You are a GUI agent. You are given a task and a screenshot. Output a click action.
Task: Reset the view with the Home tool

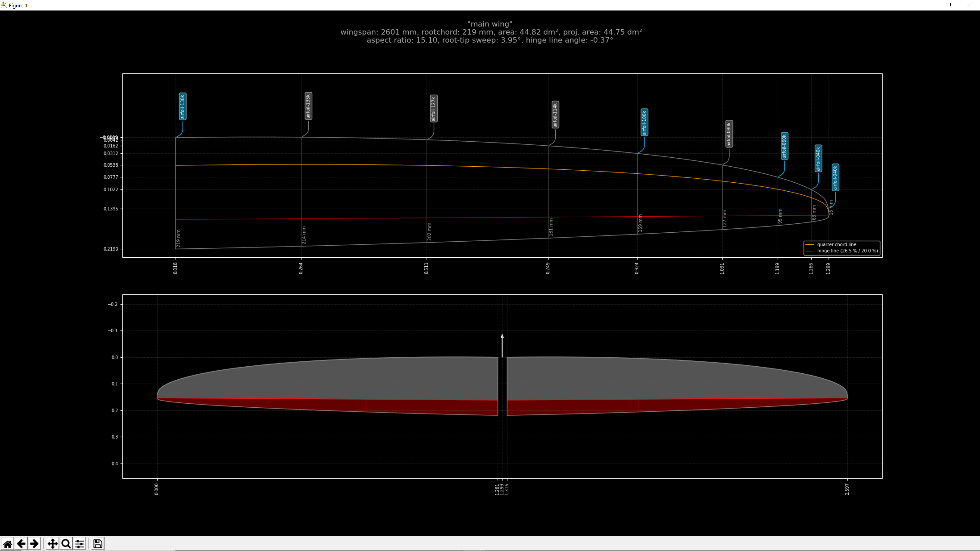8,544
